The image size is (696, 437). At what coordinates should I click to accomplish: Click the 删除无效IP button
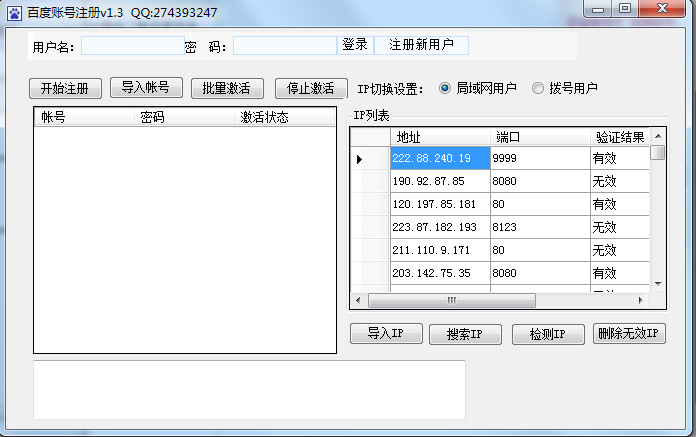coord(629,334)
